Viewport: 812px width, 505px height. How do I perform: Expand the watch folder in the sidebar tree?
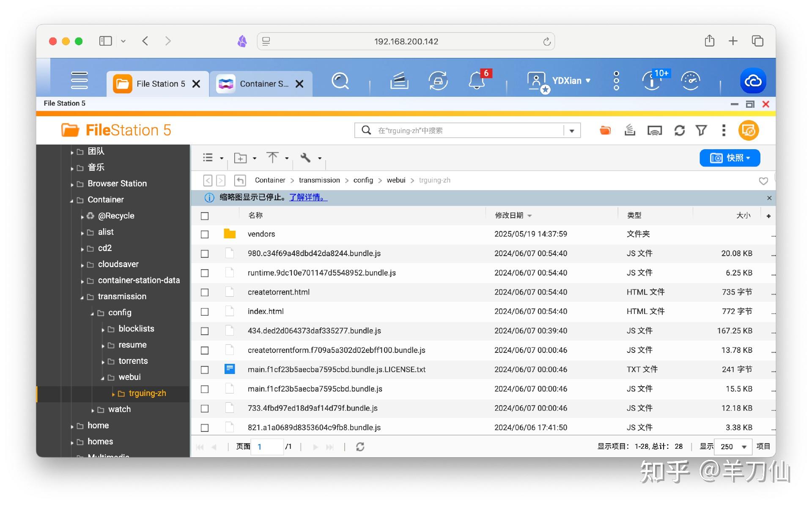click(93, 409)
